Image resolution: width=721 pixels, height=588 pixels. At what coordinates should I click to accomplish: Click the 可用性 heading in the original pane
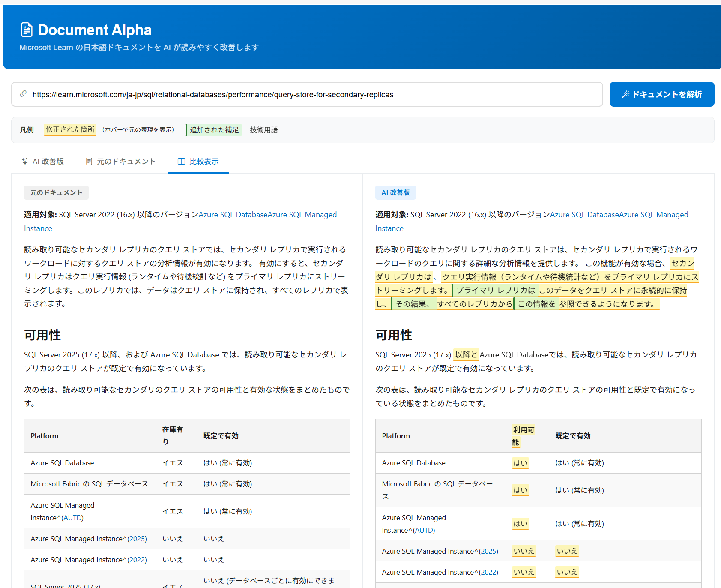pos(42,335)
